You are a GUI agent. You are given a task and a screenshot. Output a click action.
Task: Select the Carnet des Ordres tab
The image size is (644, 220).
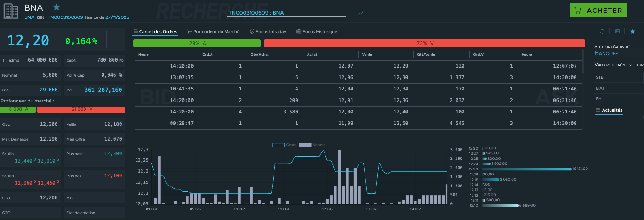tap(155, 32)
